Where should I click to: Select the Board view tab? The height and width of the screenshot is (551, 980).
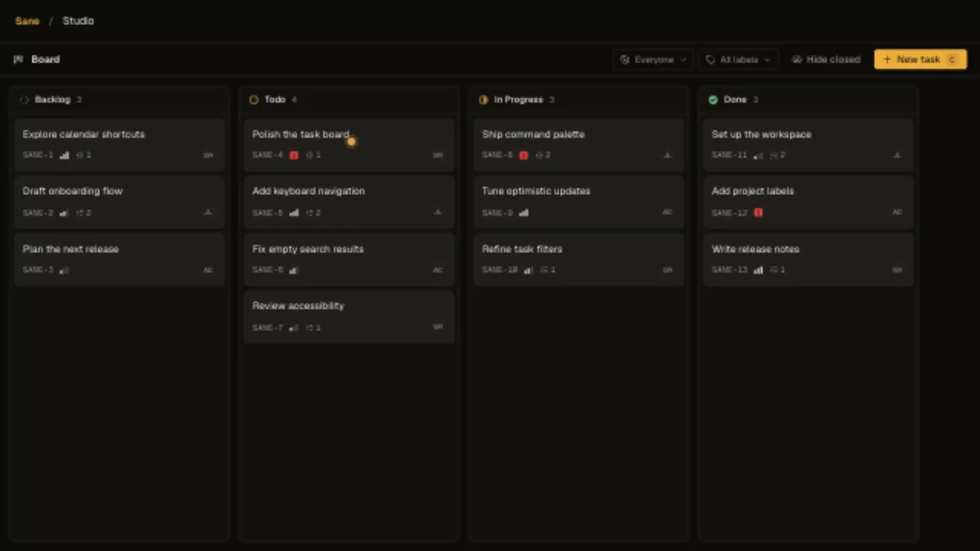coord(37,59)
